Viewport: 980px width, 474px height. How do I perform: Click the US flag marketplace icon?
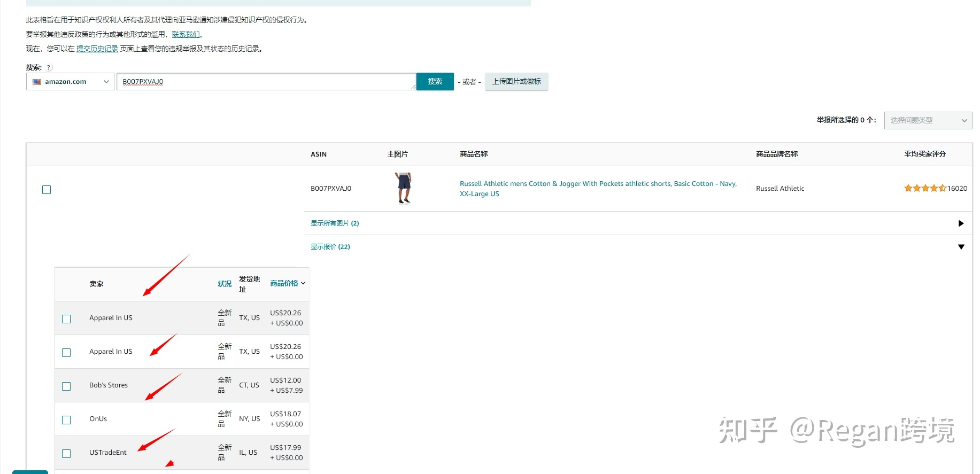click(x=37, y=82)
